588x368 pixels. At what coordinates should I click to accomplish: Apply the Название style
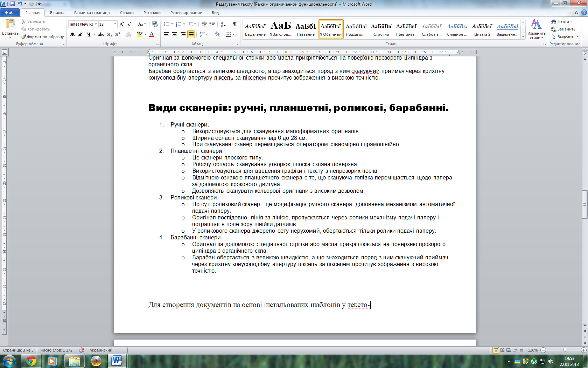pyautogui.click(x=306, y=29)
